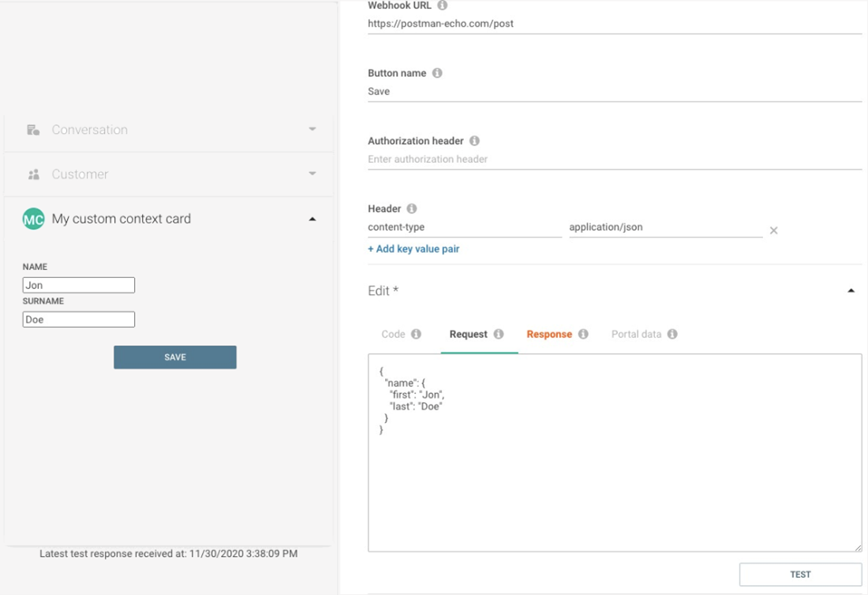Viewport: 868px width, 595px height.
Task: Click Add key value pair link
Action: [413, 249]
